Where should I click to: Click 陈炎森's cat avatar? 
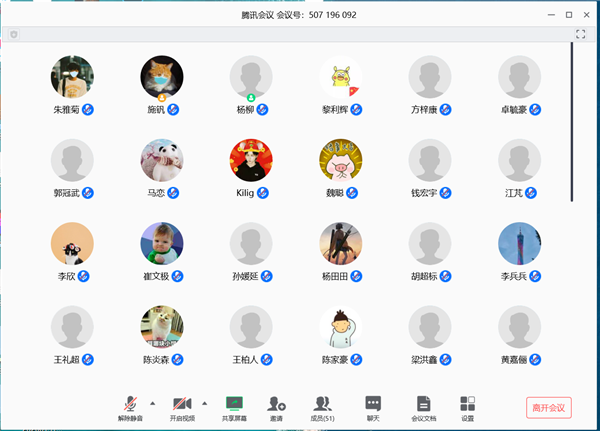[162, 327]
